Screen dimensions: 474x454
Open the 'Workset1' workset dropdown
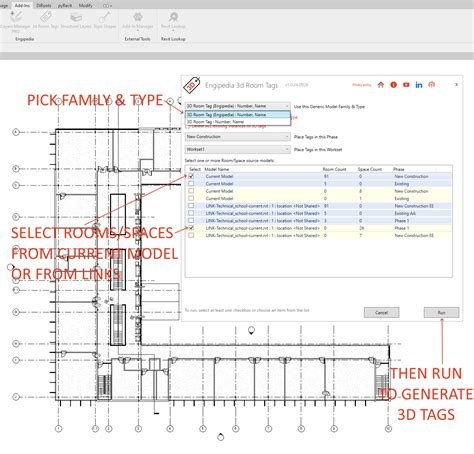click(x=238, y=149)
